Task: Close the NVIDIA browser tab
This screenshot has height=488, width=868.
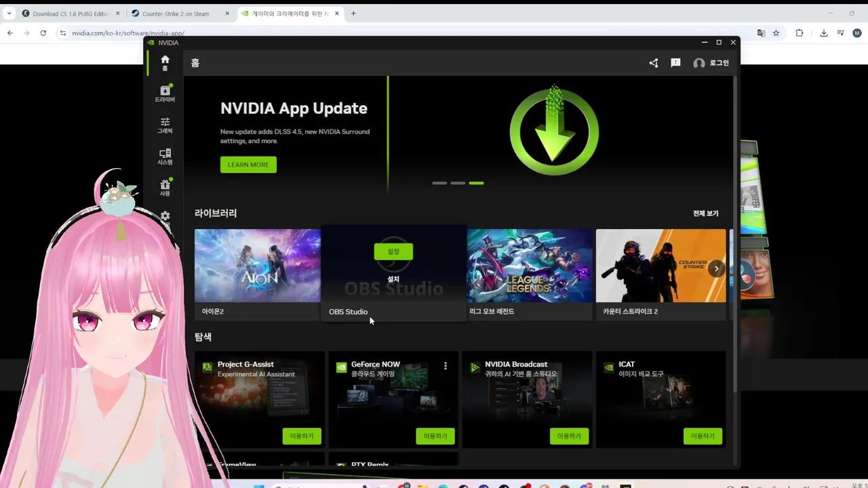Action: pyautogui.click(x=337, y=14)
